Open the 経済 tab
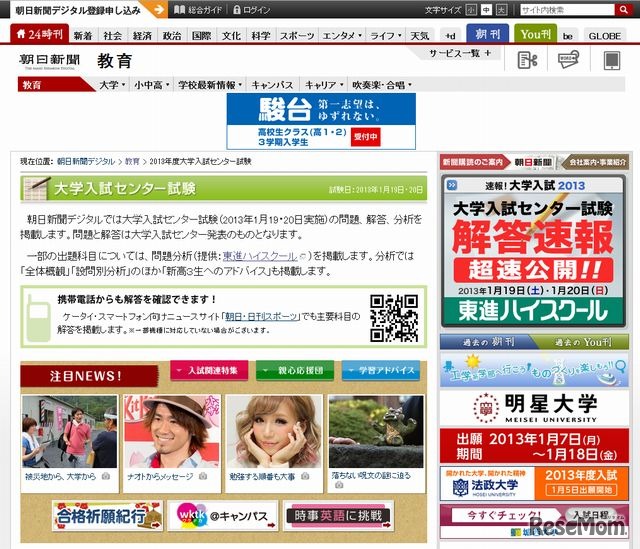 coord(142,36)
